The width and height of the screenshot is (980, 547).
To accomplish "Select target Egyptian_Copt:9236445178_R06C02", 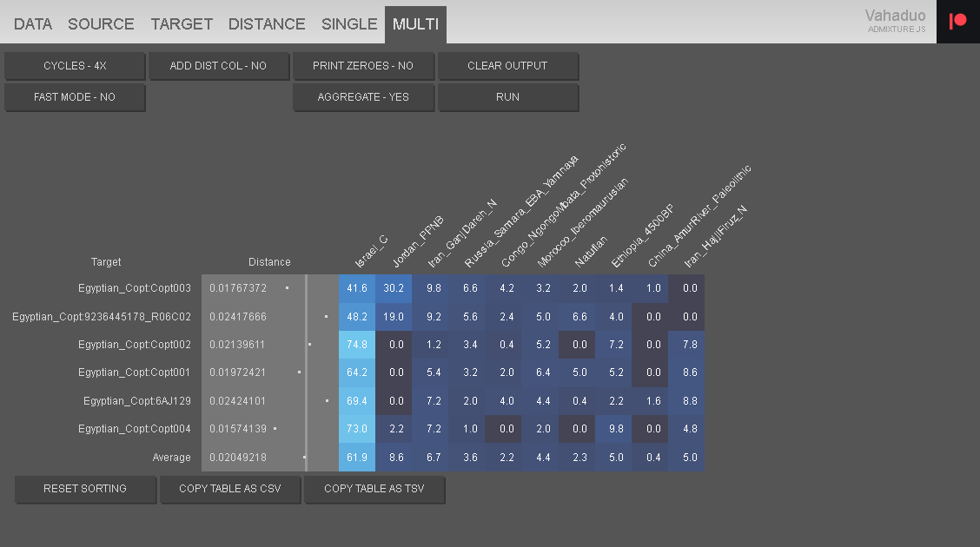I will (102, 317).
